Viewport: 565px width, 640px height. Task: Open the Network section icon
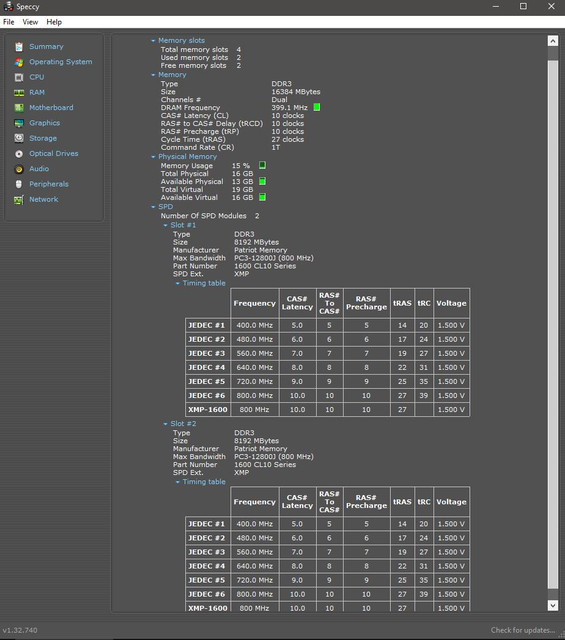(19, 200)
